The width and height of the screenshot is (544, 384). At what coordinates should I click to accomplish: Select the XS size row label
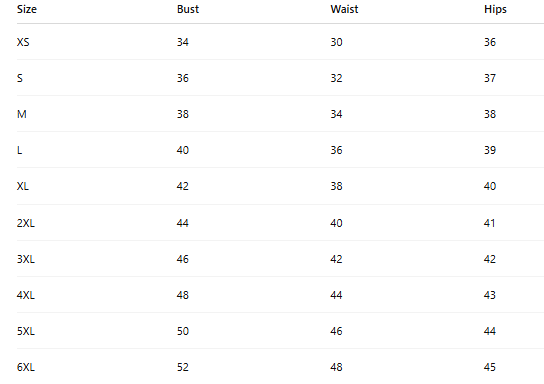click(x=23, y=42)
